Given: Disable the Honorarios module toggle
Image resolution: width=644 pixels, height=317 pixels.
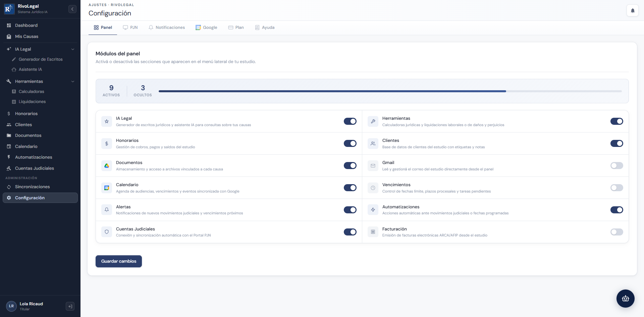Looking at the screenshot, I should pyautogui.click(x=350, y=144).
